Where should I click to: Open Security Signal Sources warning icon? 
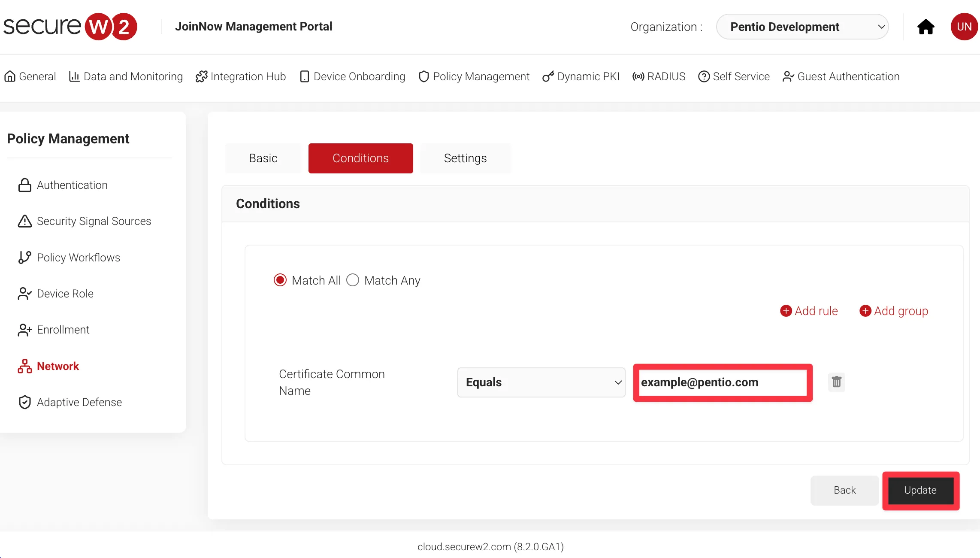click(x=25, y=221)
